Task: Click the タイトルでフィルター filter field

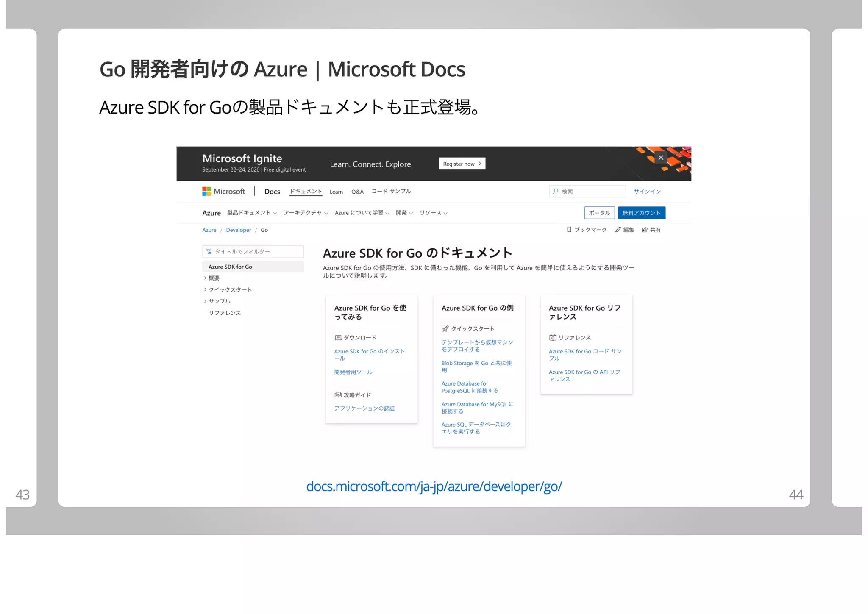Action: pyautogui.click(x=253, y=252)
